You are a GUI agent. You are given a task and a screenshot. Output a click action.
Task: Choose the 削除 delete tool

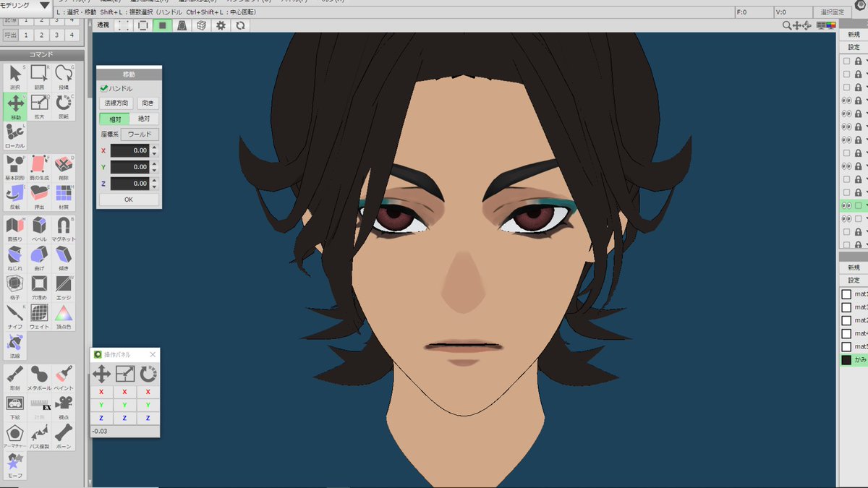64,168
